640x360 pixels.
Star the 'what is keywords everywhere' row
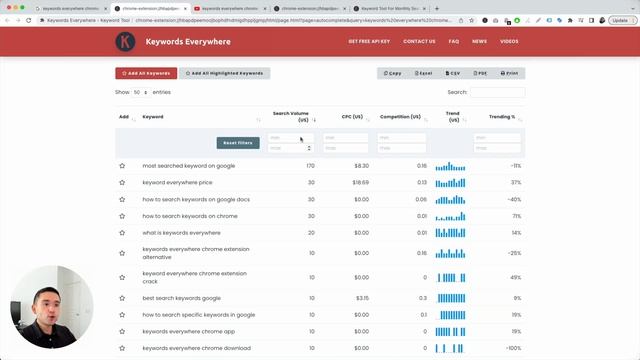(x=122, y=233)
